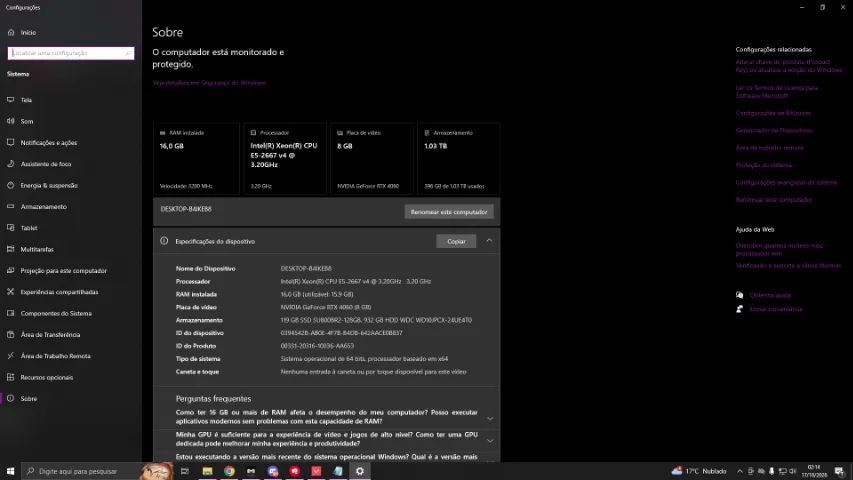Click the Processador summary card
This screenshot has height=480, width=853.
[x=285, y=158]
